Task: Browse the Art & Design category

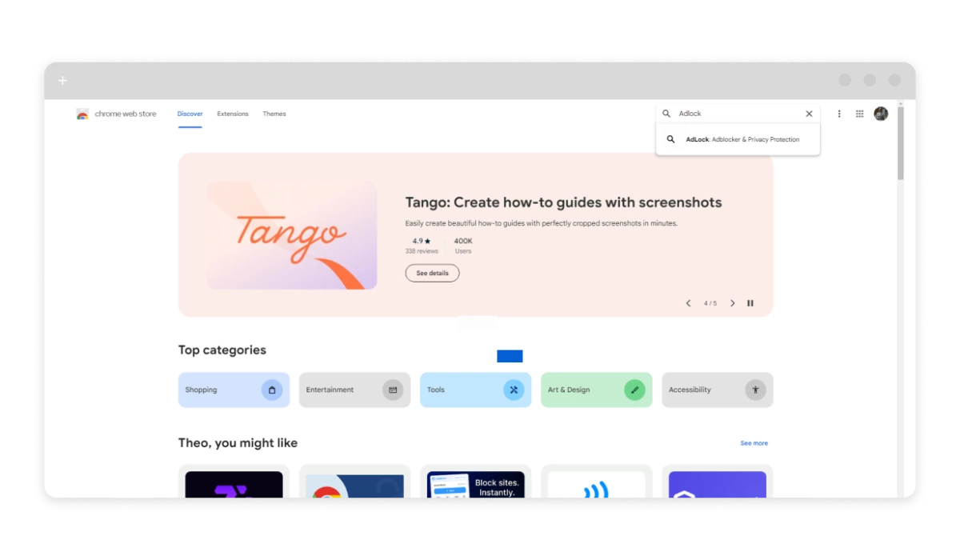Action: coord(596,390)
